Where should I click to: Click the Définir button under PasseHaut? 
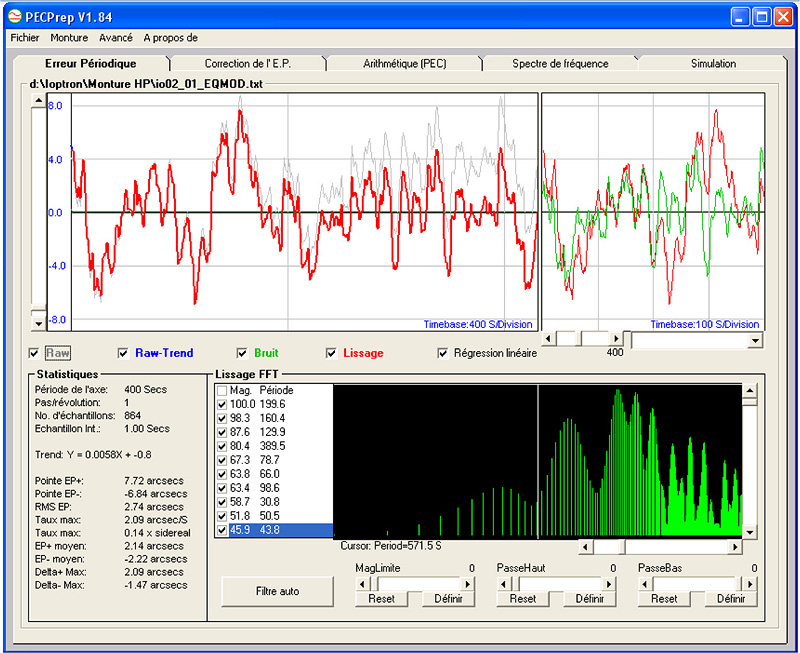pyautogui.click(x=591, y=598)
